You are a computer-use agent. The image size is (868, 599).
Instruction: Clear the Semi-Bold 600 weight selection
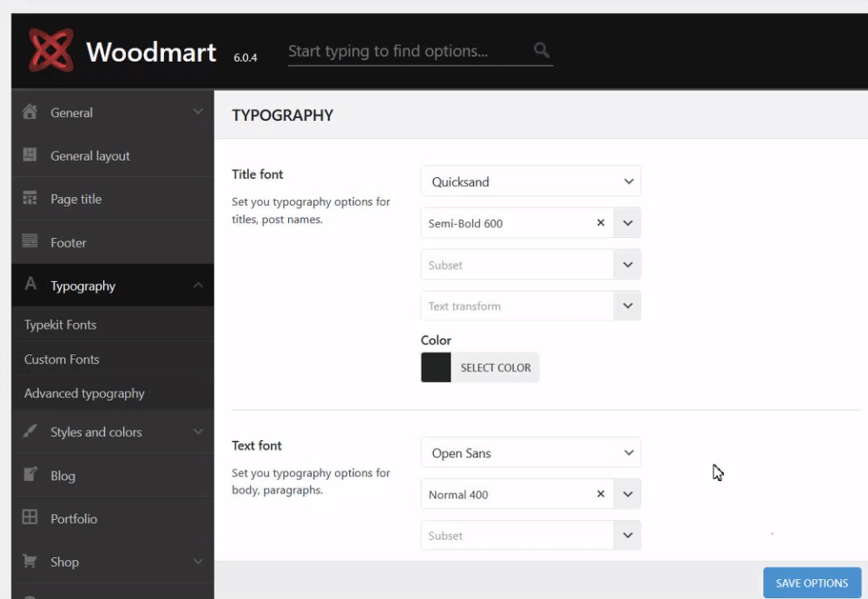click(601, 222)
